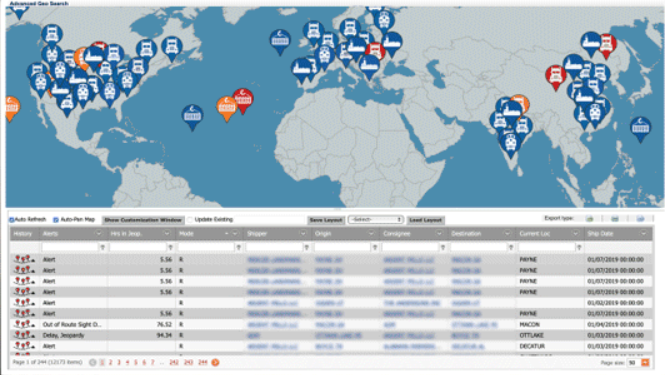Open the Mode column header dropdown
The image size is (665, 375).
235,233
